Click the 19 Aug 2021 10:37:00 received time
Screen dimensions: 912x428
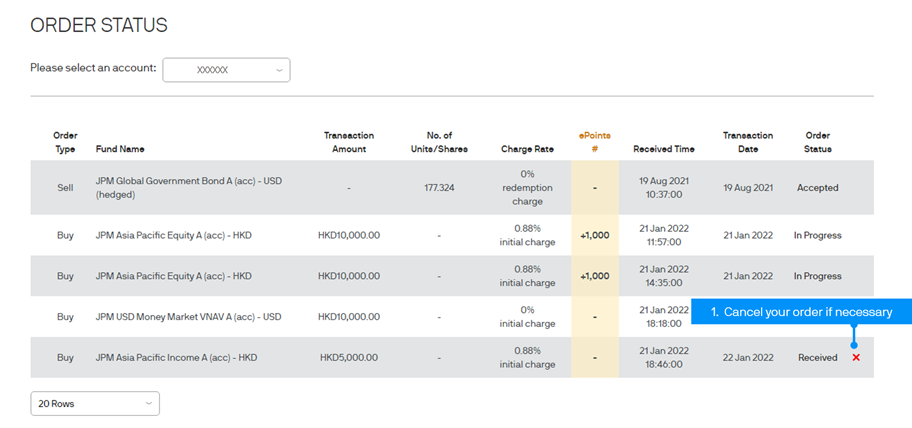(664, 188)
